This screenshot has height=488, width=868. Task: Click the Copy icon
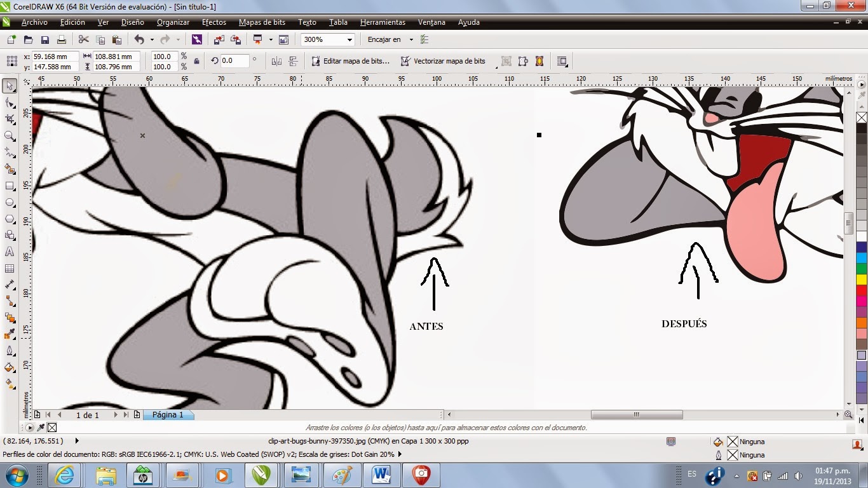(x=100, y=39)
